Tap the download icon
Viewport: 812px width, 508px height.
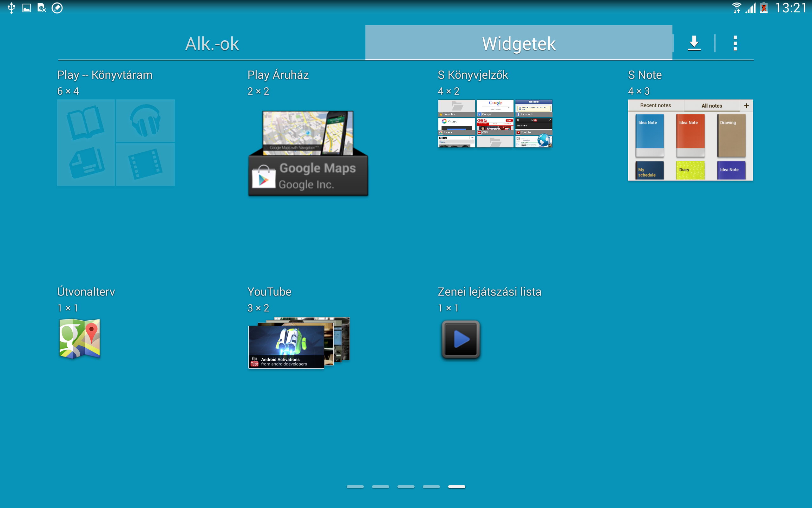pos(694,43)
